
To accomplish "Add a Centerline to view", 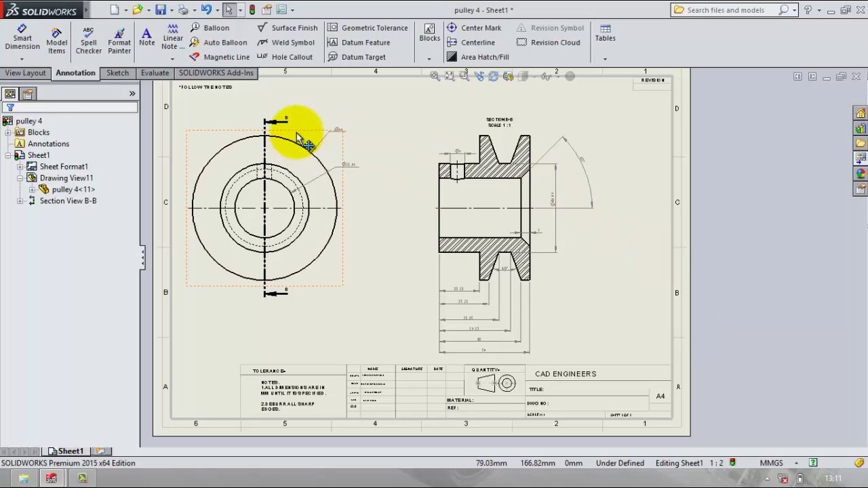I will coord(471,42).
